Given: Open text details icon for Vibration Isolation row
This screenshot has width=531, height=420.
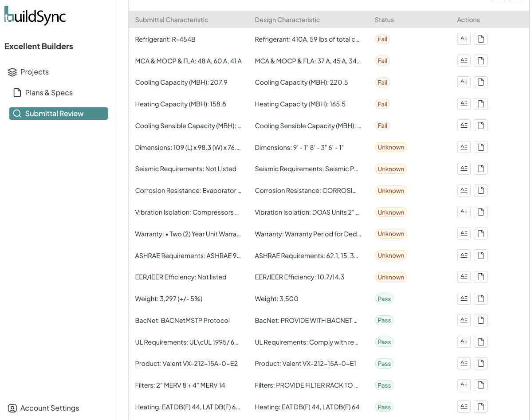Looking at the screenshot, I should (x=464, y=212).
